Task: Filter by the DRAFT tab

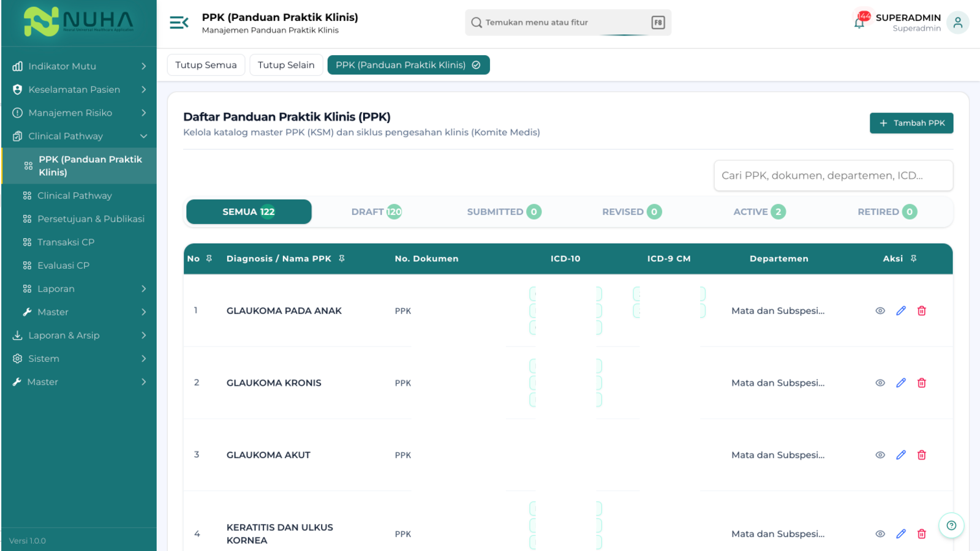Action: coord(377,212)
